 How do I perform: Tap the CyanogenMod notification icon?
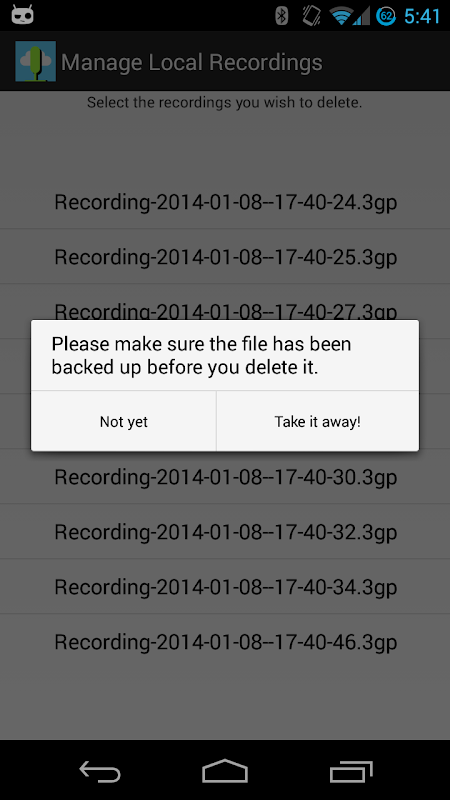click(x=22, y=15)
